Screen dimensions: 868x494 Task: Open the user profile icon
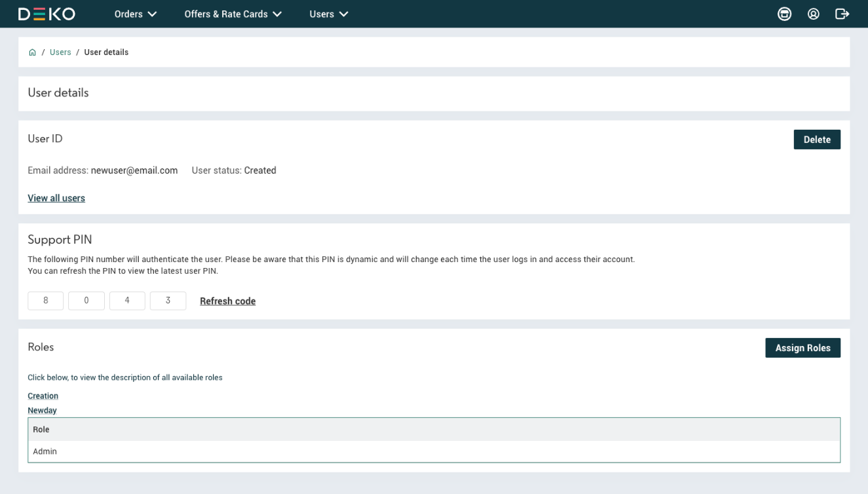tap(814, 14)
